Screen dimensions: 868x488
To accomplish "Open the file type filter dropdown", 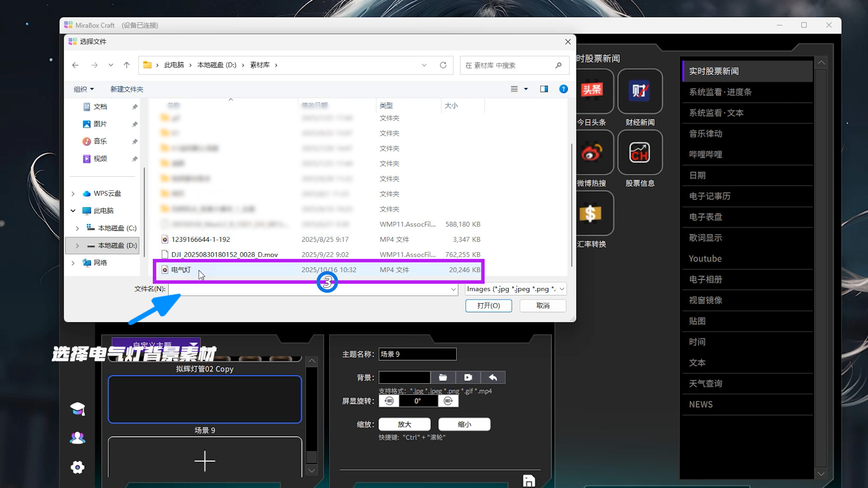I will (x=515, y=289).
